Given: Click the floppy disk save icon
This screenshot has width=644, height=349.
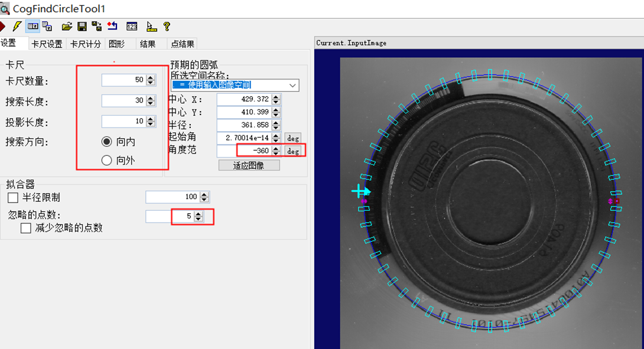Looking at the screenshot, I should pos(82,27).
